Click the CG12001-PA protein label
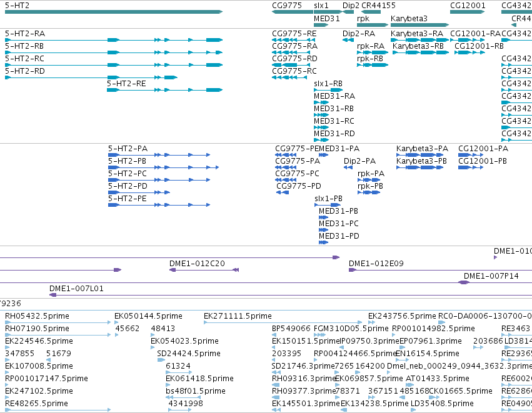Viewport: 532px width, 413px height. point(483,149)
